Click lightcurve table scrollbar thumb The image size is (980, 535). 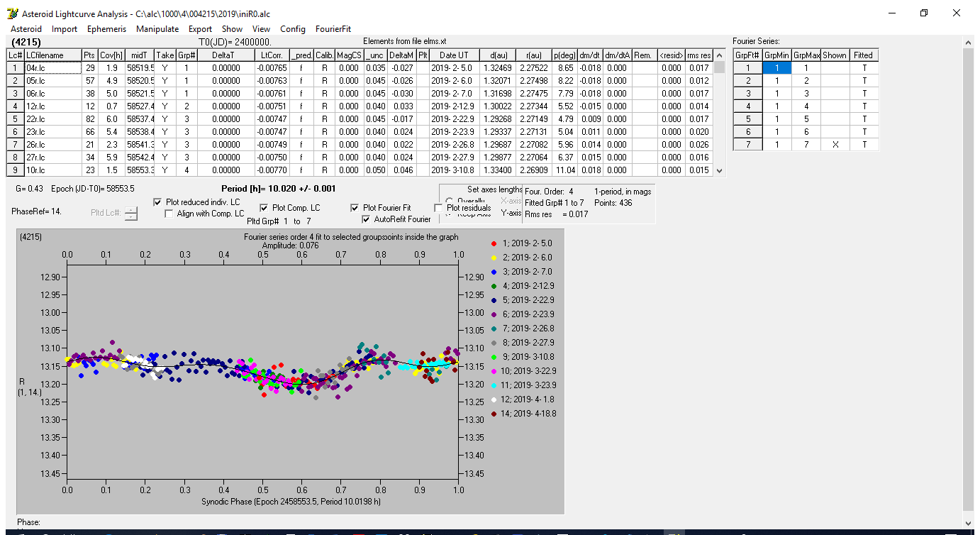[x=720, y=67]
